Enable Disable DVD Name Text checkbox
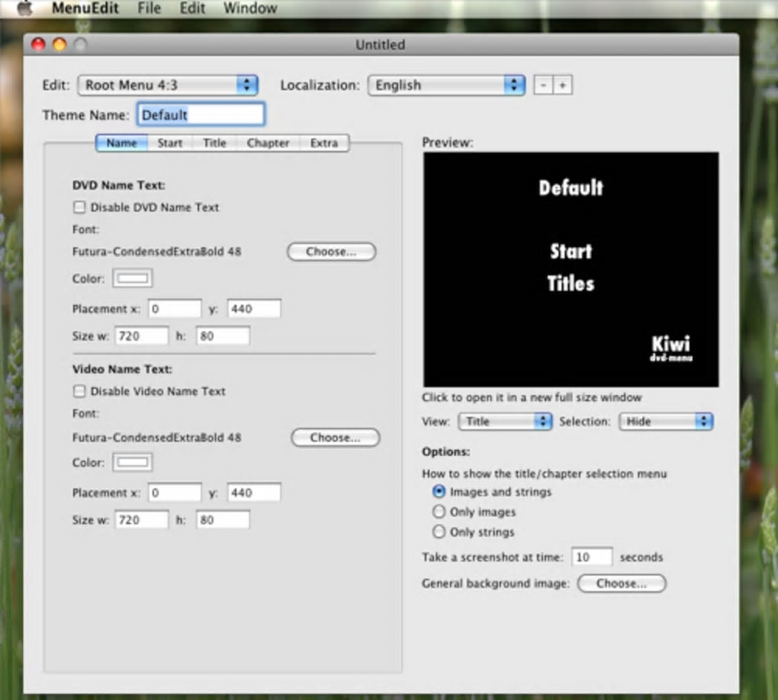Screen dimensions: 778x700 (x=79, y=207)
